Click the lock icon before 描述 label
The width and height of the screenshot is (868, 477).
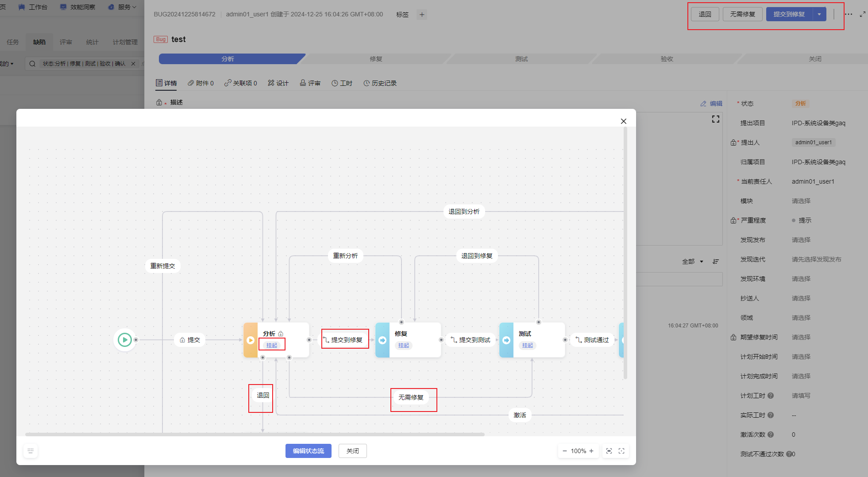[159, 102]
